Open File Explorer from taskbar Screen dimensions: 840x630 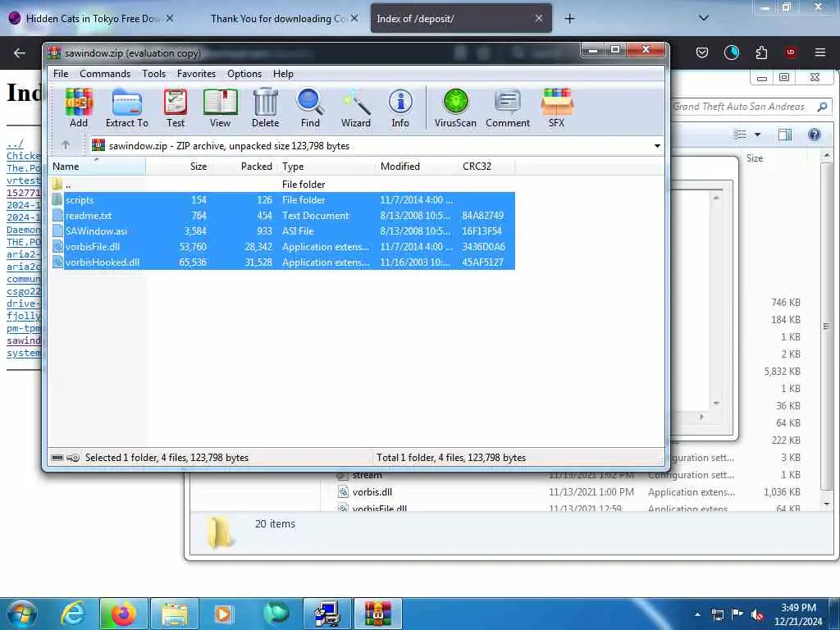click(175, 614)
